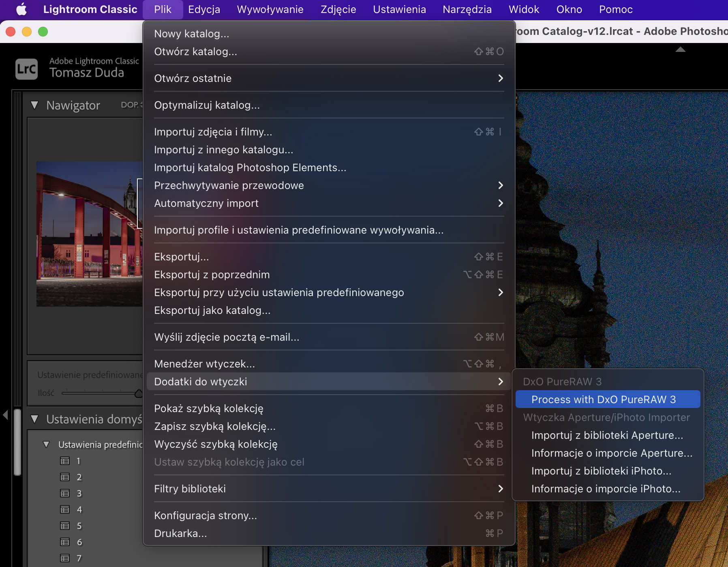Click preset icon next to 4
This screenshot has width=728, height=567.
[x=65, y=510]
